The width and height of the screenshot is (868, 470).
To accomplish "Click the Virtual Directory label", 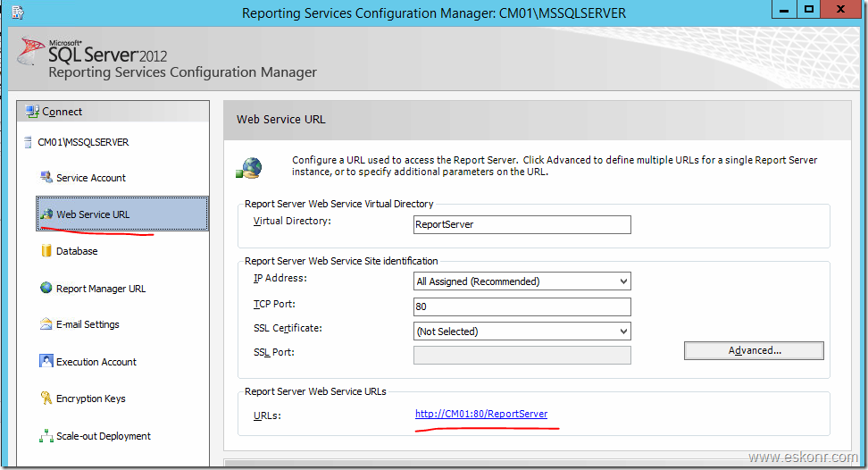I will pos(292,221).
